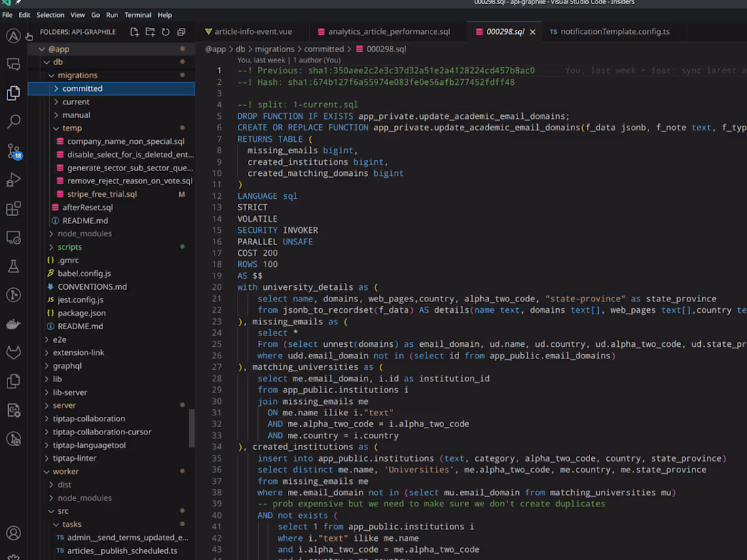Image resolution: width=747 pixels, height=560 pixels.
Task: Select the Docker whale icon in activity bar
Action: click(x=13, y=324)
